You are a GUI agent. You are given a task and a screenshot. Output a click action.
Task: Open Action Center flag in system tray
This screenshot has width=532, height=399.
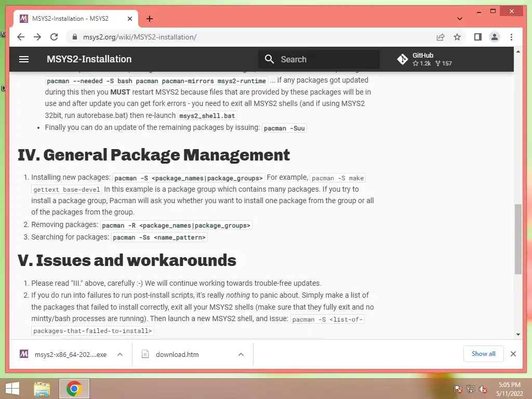(x=458, y=389)
